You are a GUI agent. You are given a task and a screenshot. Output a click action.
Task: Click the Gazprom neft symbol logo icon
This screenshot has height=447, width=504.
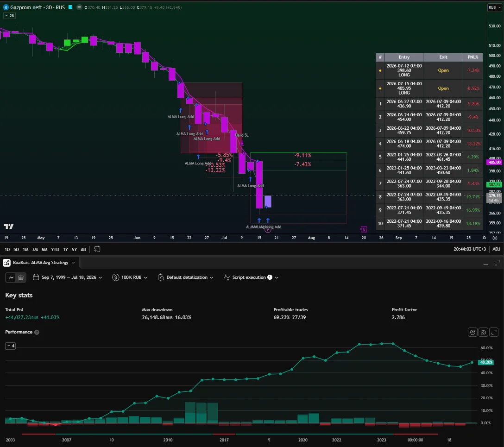(x=6, y=7)
